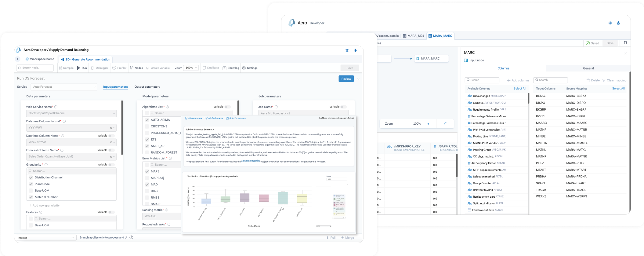Switch to the General tab in MARC panel

coord(588,68)
